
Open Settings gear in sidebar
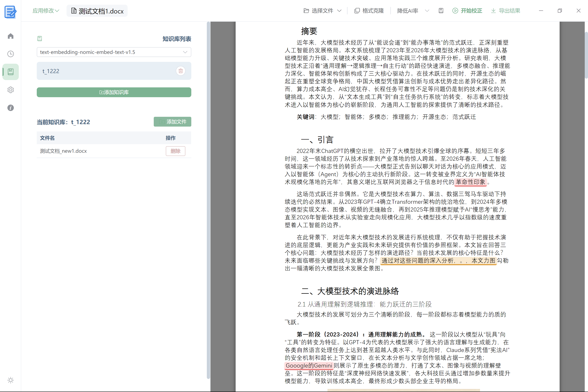(x=10, y=90)
